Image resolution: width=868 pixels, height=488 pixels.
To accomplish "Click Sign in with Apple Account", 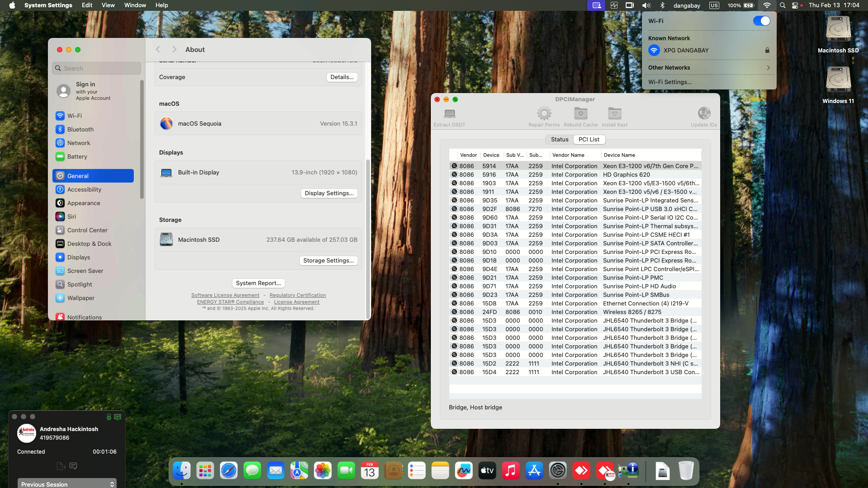I will click(x=93, y=91).
